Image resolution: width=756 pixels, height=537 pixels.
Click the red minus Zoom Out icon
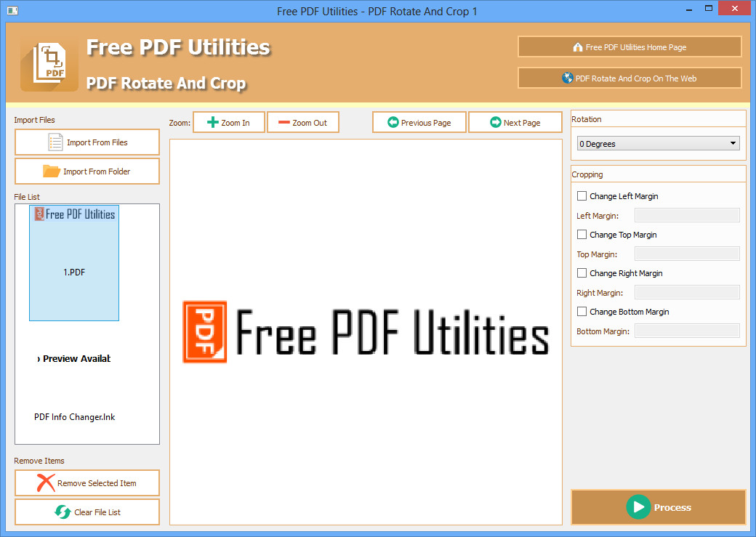(284, 122)
